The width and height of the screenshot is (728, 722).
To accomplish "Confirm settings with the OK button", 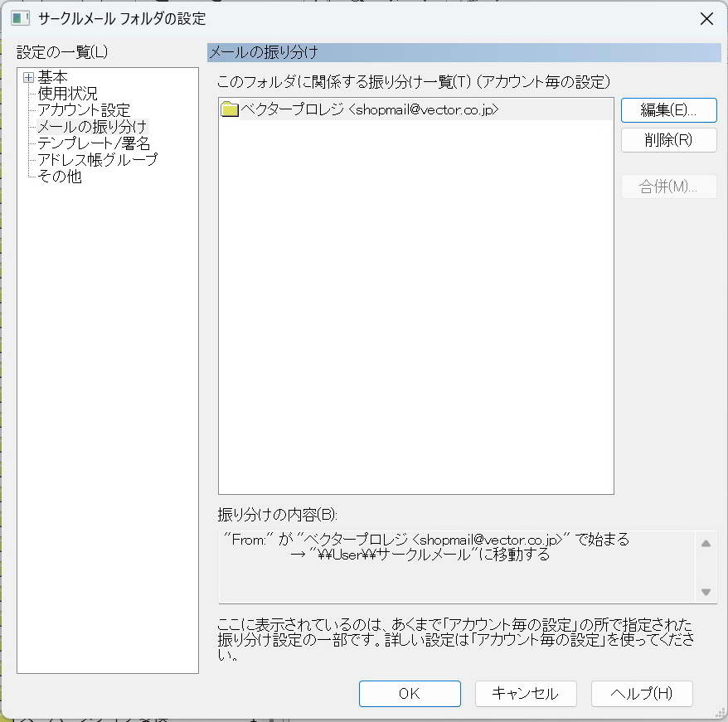I will click(x=410, y=694).
